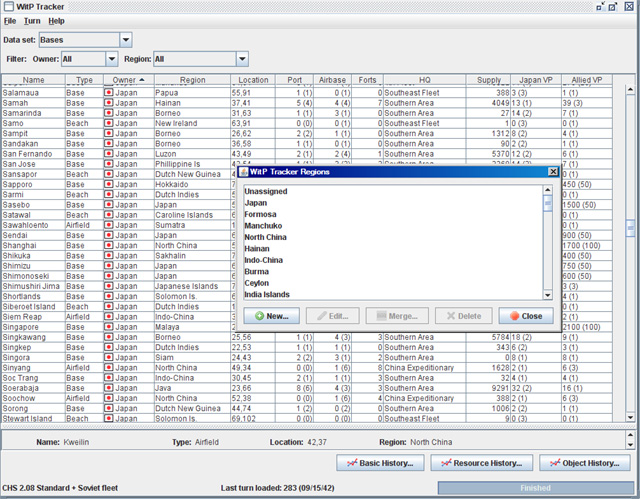This screenshot has width=640, height=499.
Task: Sort by Port column header
Action: point(294,80)
